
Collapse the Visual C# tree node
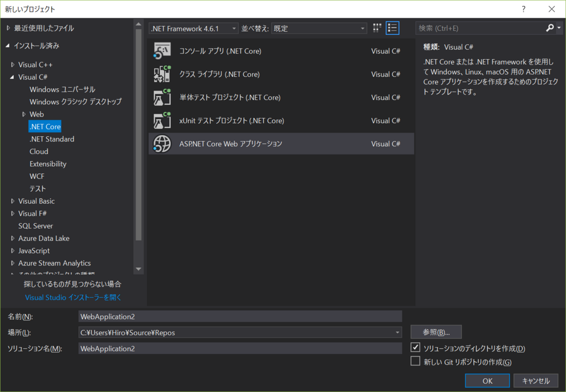(x=12, y=77)
